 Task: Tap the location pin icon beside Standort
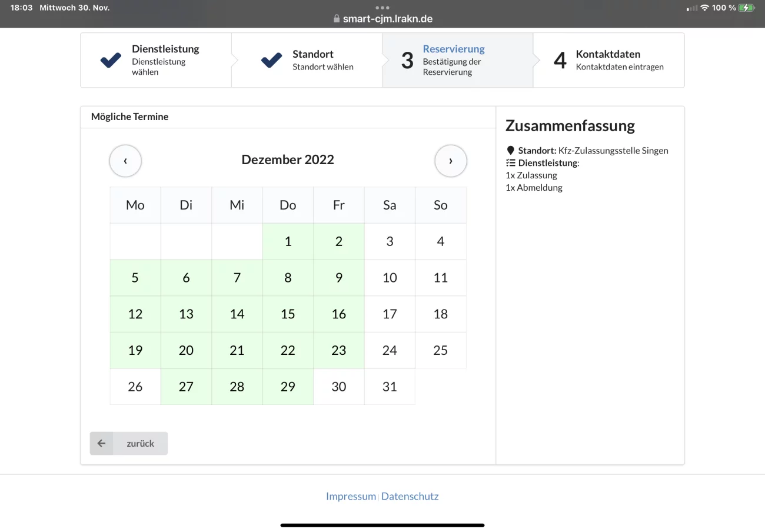point(510,150)
